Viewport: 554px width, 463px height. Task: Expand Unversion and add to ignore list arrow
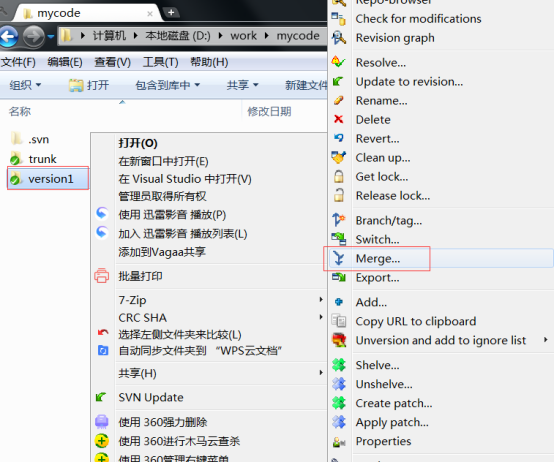[x=546, y=340]
